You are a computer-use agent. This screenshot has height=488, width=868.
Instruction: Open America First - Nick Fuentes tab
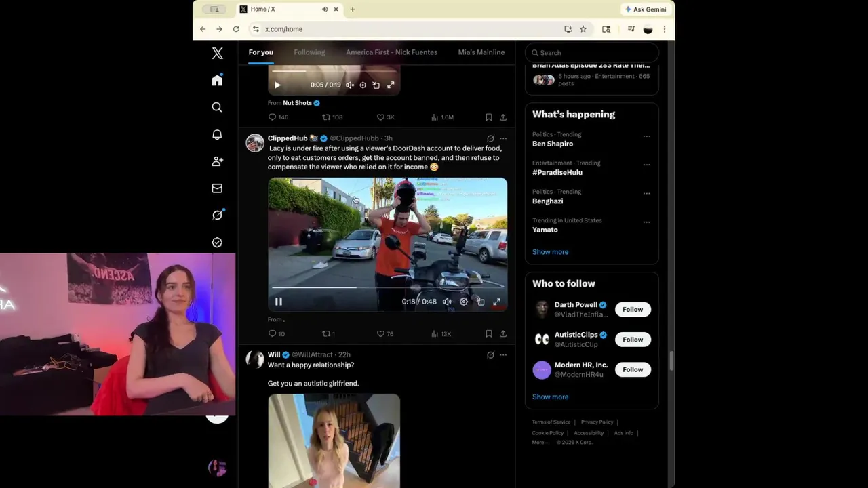(x=391, y=52)
